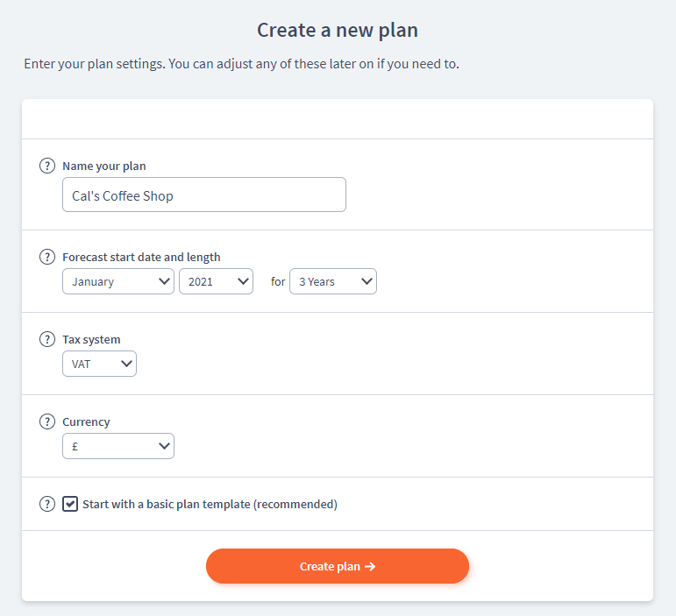
Task: Expand the 3 Years length dropdown
Action: click(333, 282)
